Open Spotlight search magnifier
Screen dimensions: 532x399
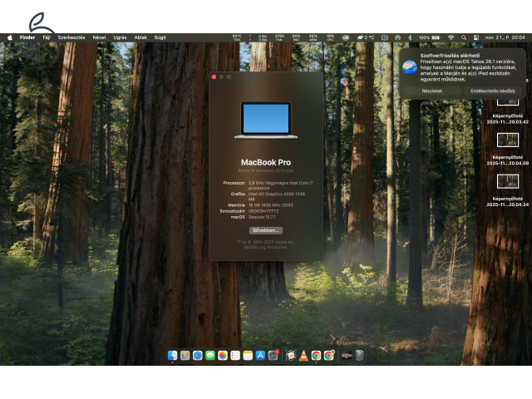[464, 37]
